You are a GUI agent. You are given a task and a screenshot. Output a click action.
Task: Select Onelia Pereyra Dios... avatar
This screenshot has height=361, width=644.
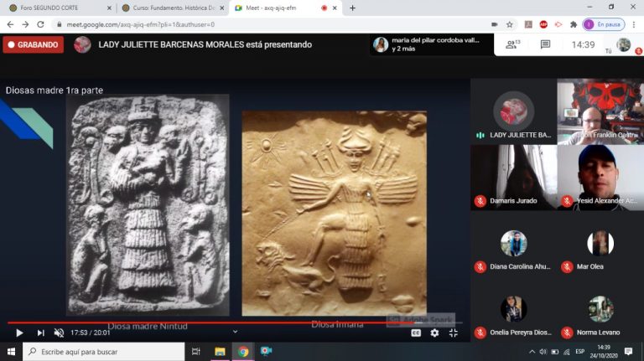(514, 309)
